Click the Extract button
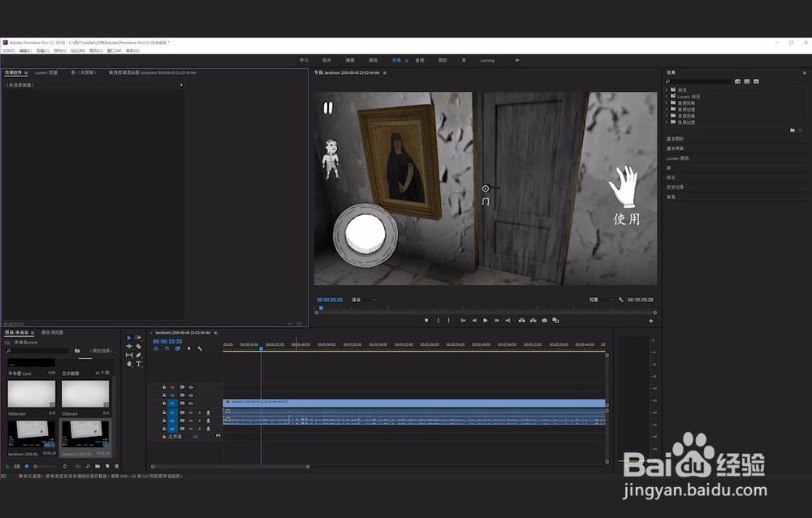812x518 pixels. tap(533, 321)
